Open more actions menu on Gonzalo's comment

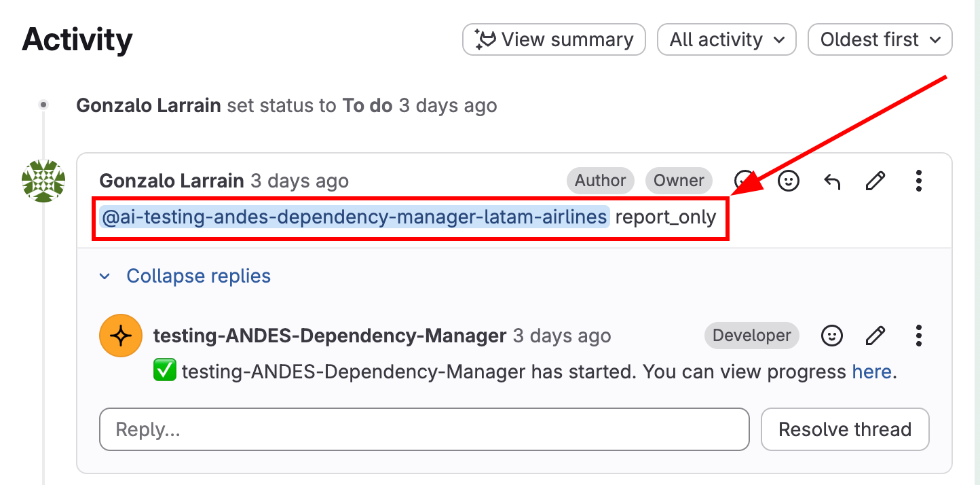(918, 181)
